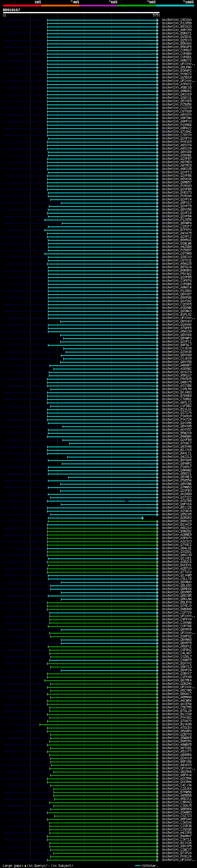The height and width of the screenshot is (868, 197).
Task: Select hit UniRef100_C1MIF7
Action: (177, 226)
